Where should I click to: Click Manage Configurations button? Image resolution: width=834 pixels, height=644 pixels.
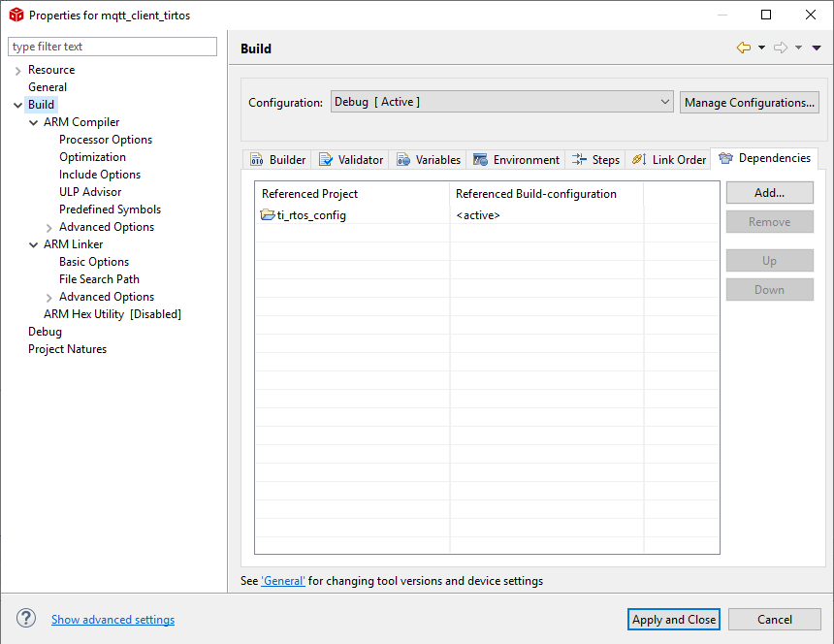click(749, 102)
